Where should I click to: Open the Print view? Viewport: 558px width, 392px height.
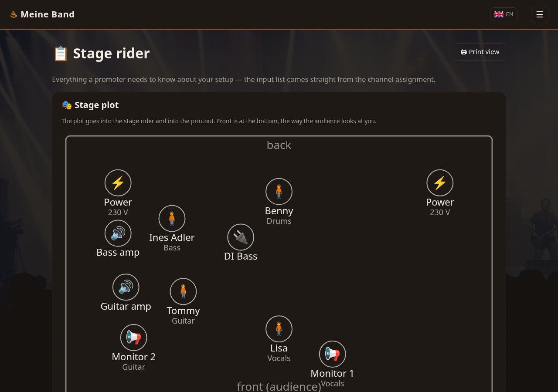click(480, 52)
